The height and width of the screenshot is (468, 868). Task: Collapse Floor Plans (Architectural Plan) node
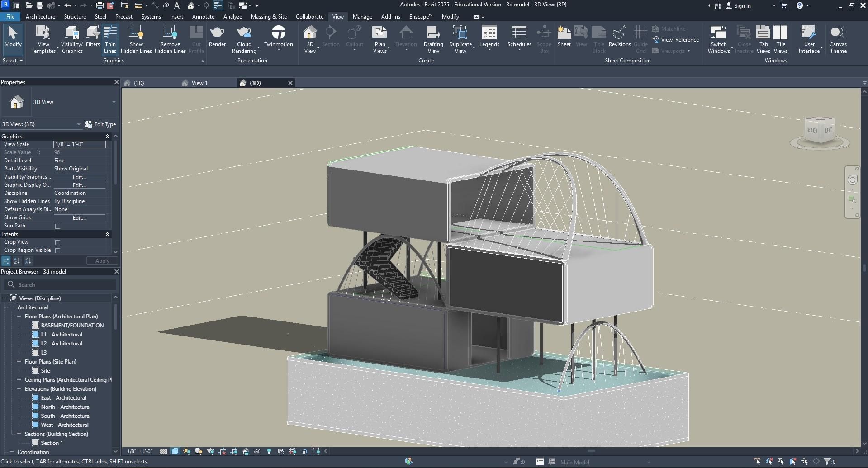click(19, 317)
